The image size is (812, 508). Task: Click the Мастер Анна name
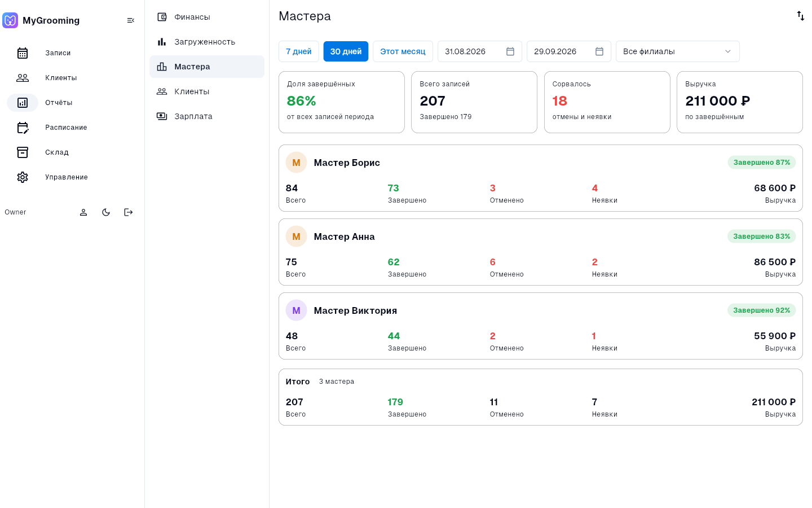pyautogui.click(x=344, y=237)
